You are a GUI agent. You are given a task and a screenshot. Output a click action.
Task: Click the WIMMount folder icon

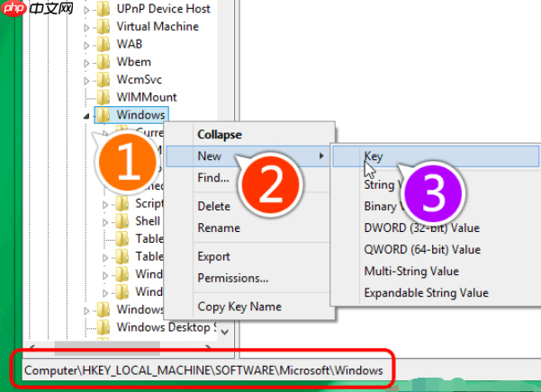(x=104, y=97)
